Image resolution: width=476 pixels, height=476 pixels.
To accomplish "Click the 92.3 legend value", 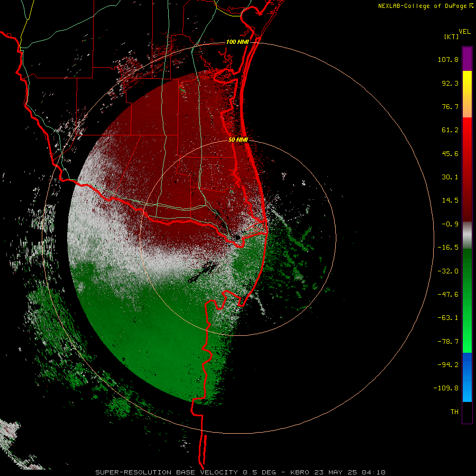I will (450, 83).
